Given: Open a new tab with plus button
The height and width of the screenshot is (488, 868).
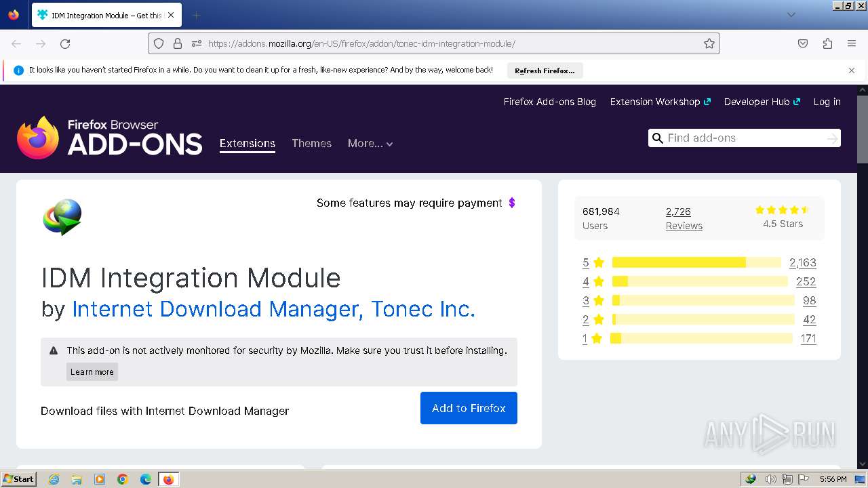Looking at the screenshot, I should (x=196, y=15).
